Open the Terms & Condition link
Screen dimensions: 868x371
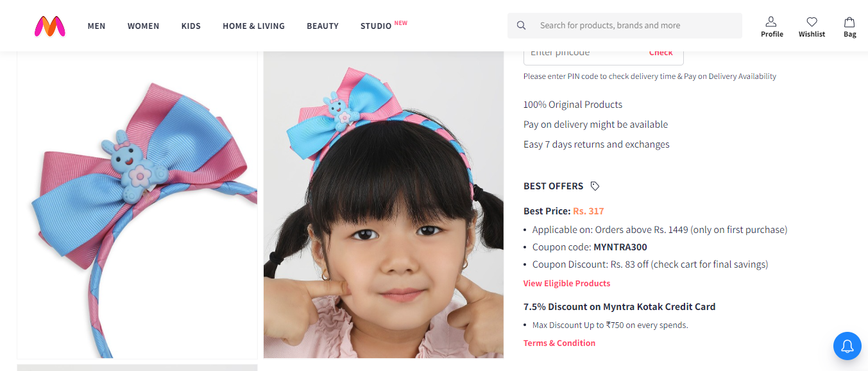559,343
